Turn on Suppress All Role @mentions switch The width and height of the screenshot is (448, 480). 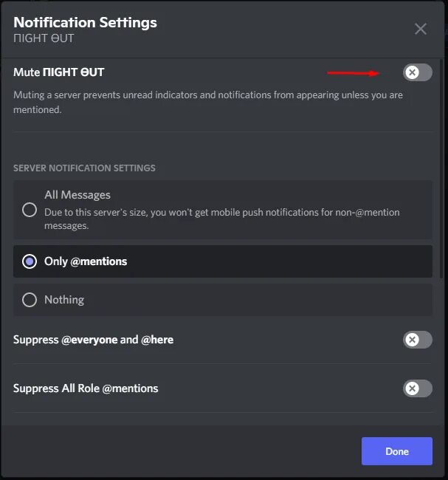coord(418,388)
